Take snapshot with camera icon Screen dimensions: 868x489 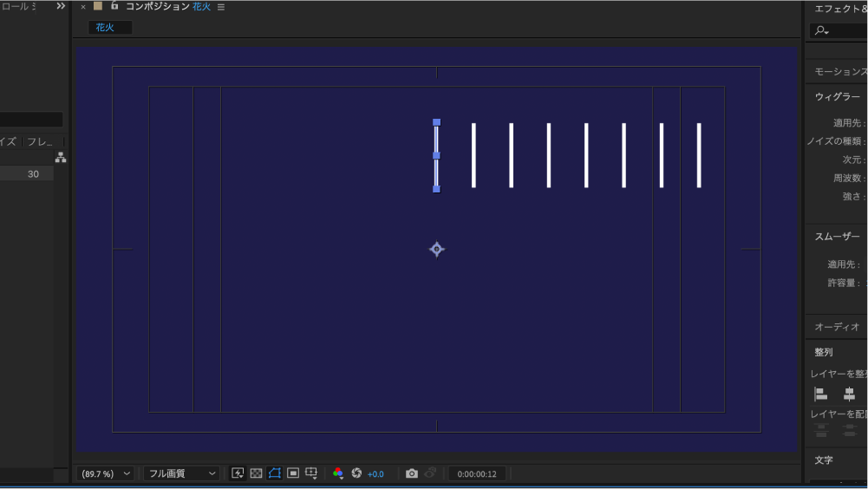coord(411,473)
